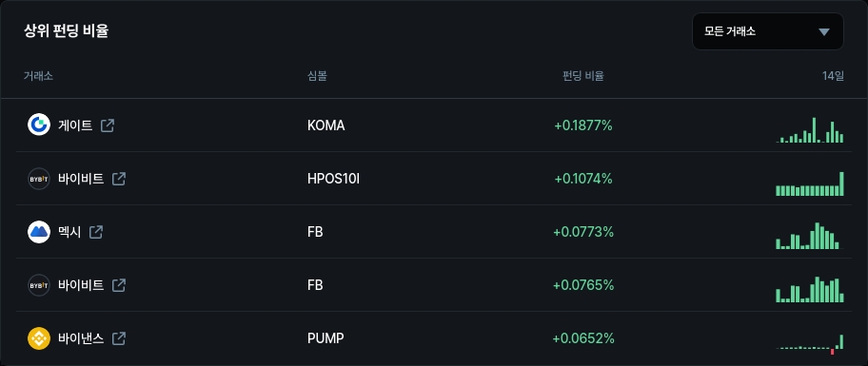Click the dropdown arrow beside 모든 거래소
This screenshot has height=366, width=868.
click(x=823, y=32)
